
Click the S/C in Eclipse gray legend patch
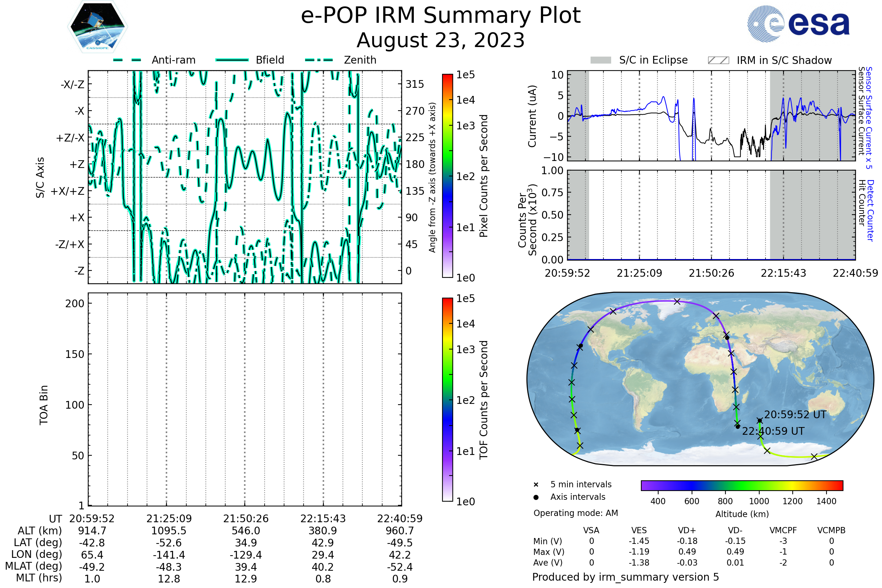pyautogui.click(x=600, y=60)
